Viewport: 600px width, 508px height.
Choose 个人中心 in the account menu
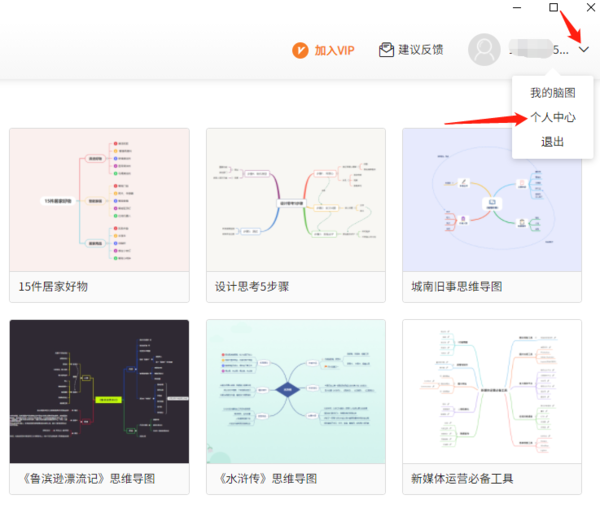coord(552,118)
